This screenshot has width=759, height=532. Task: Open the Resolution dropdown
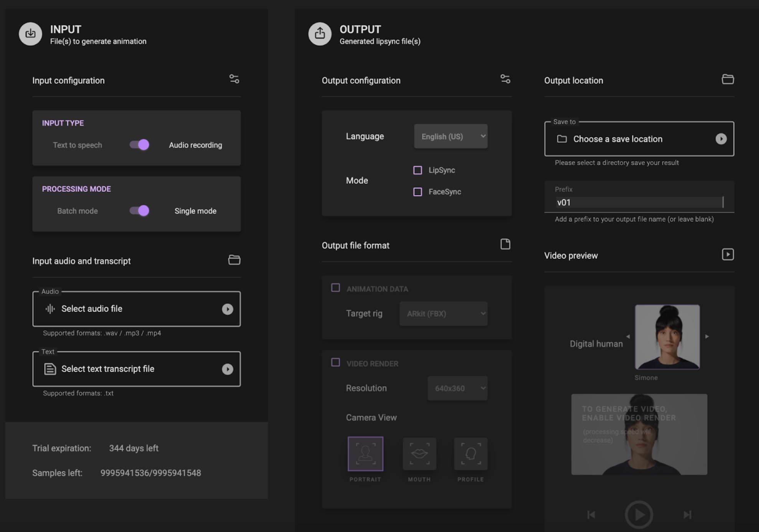point(457,388)
